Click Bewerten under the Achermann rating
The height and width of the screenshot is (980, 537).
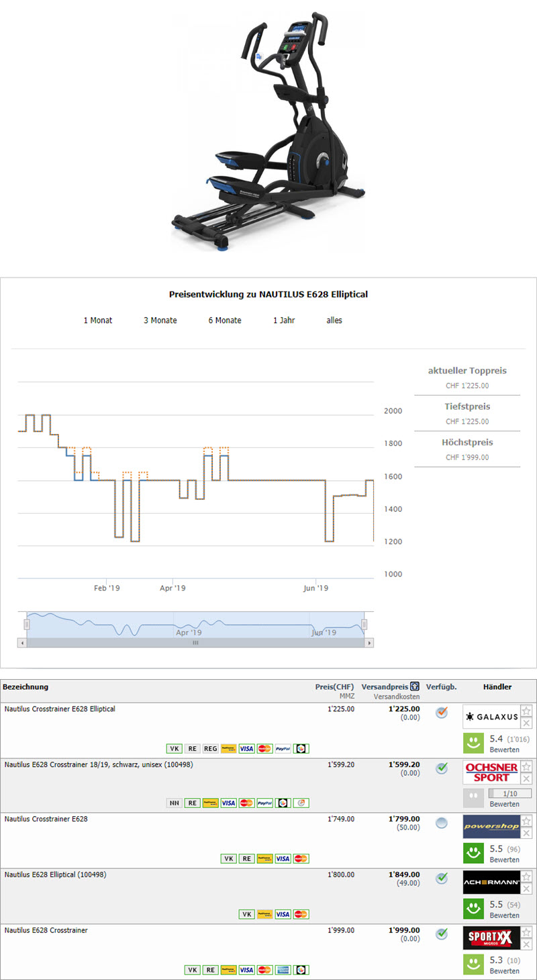(x=504, y=916)
